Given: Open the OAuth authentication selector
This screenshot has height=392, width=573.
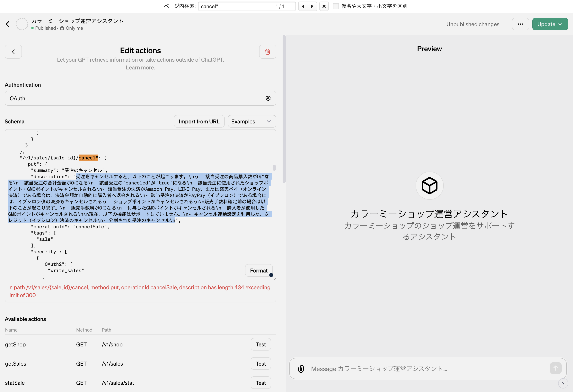Looking at the screenshot, I should click(x=132, y=98).
